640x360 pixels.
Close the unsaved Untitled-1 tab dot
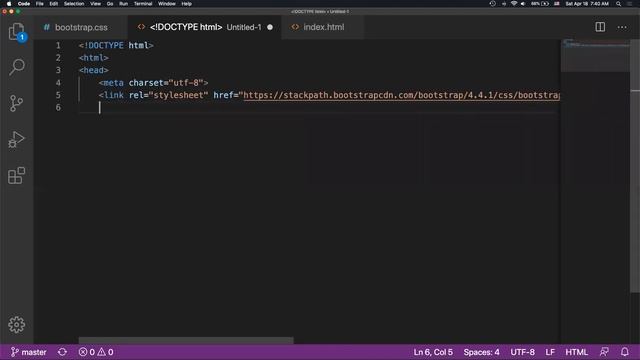click(x=270, y=27)
